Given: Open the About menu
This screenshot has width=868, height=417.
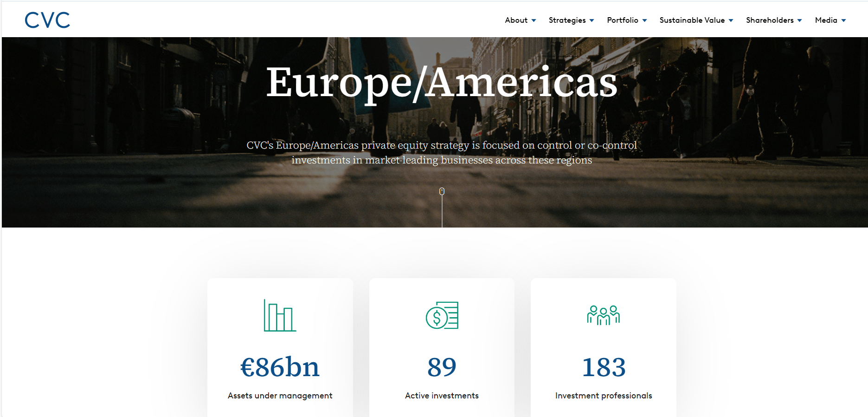Looking at the screenshot, I should pyautogui.click(x=516, y=20).
